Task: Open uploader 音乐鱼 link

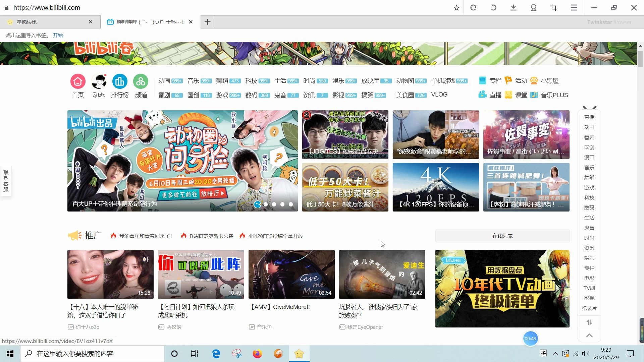Action: [x=264, y=327]
